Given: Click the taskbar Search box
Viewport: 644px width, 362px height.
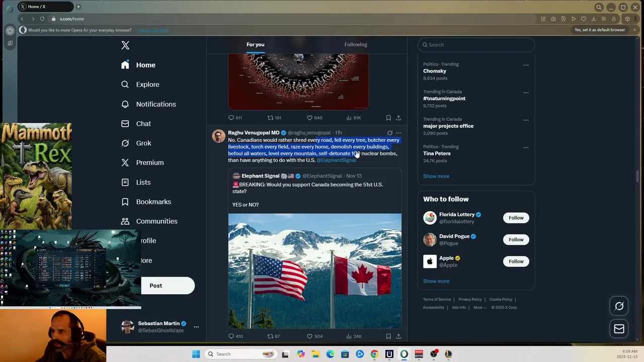Looking at the screenshot, I should pyautogui.click(x=241, y=354).
